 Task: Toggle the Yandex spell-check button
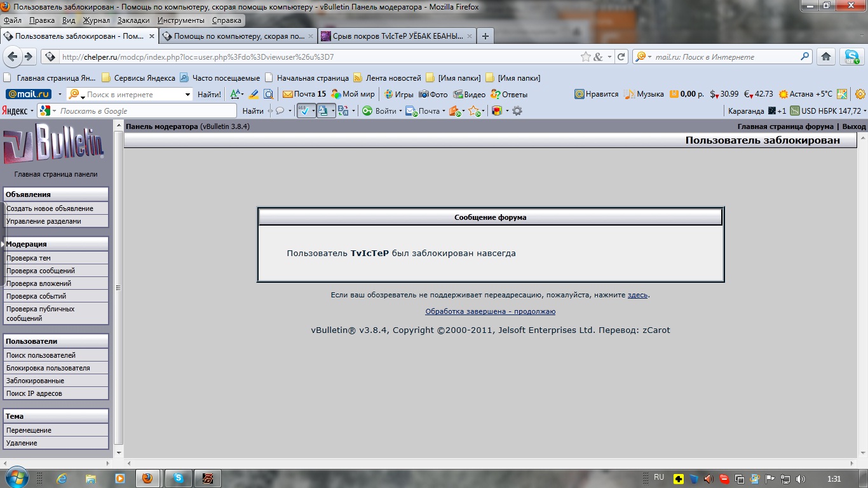[x=304, y=111]
